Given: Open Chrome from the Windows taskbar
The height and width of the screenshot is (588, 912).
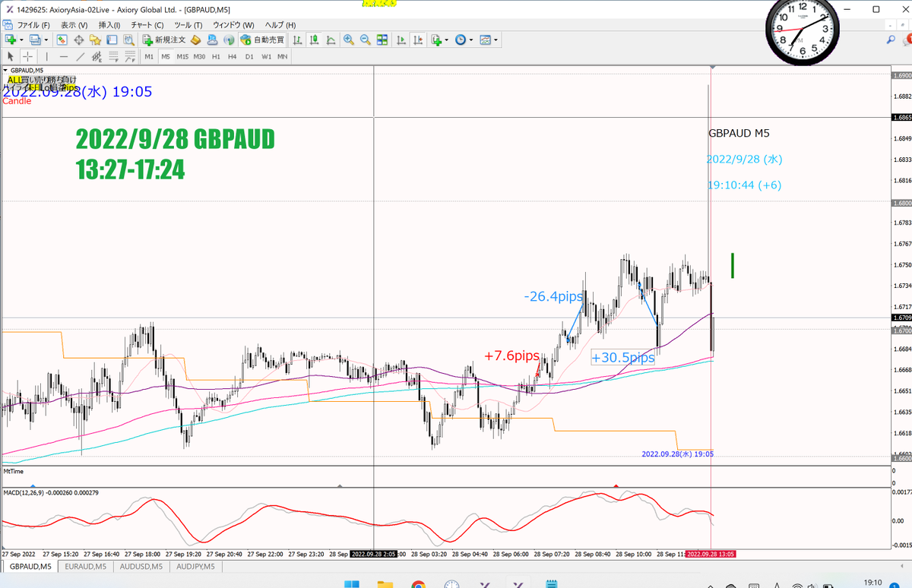Looking at the screenshot, I should click(x=417, y=583).
